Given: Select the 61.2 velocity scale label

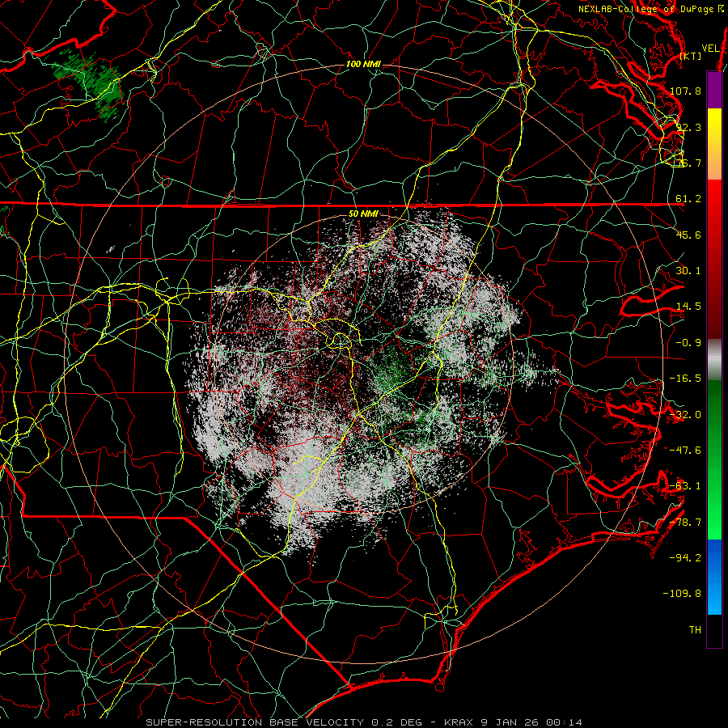Looking at the screenshot, I should click(x=688, y=199).
